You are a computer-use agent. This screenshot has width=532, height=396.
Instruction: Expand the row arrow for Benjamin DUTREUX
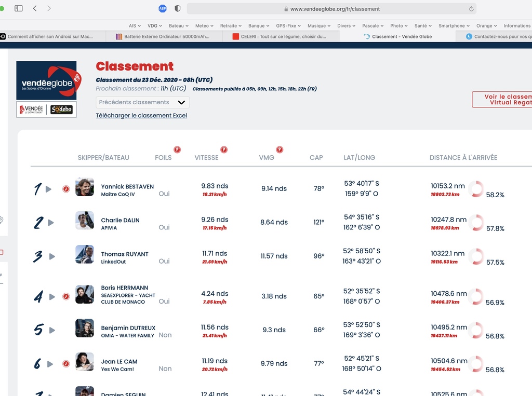click(52, 330)
